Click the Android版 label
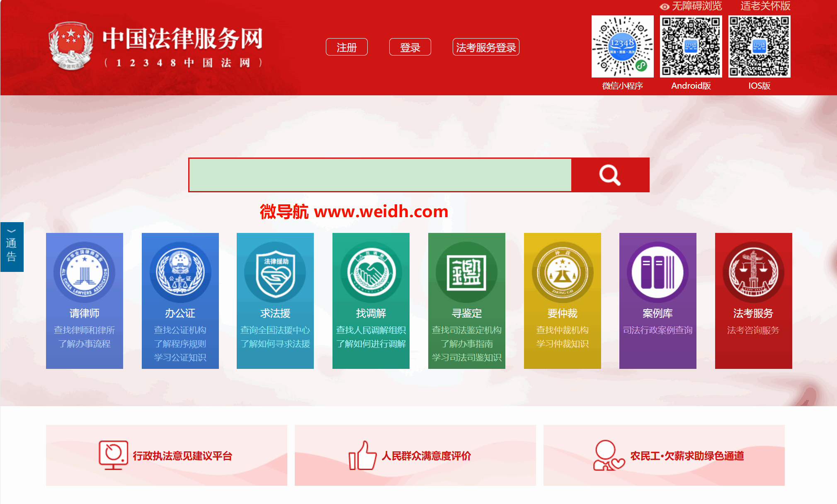This screenshot has width=837, height=504. pyautogui.click(x=691, y=86)
